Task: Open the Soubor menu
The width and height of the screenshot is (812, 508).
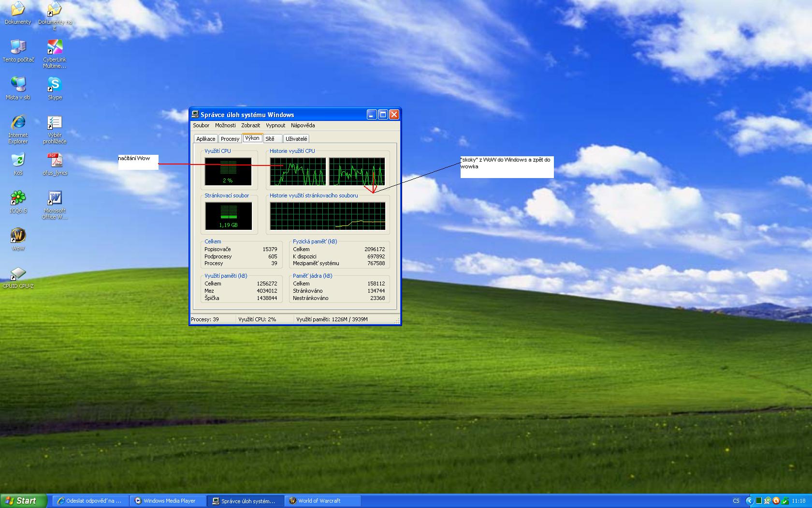Action: tap(201, 125)
